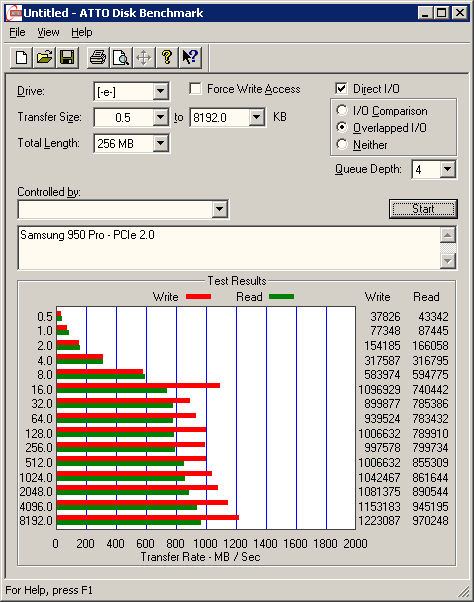The width and height of the screenshot is (474, 602).
Task: Click the description box scroll down arrow
Action: tap(448, 261)
